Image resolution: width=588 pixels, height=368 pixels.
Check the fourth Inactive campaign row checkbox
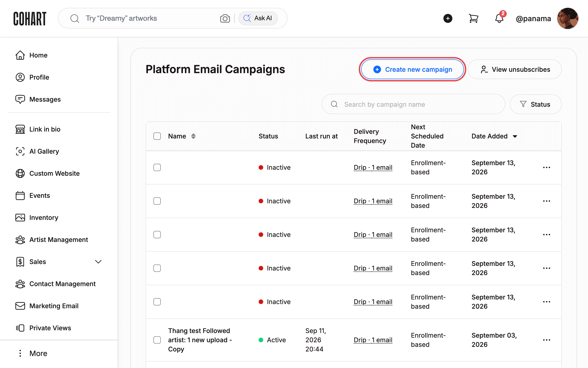[x=157, y=268]
